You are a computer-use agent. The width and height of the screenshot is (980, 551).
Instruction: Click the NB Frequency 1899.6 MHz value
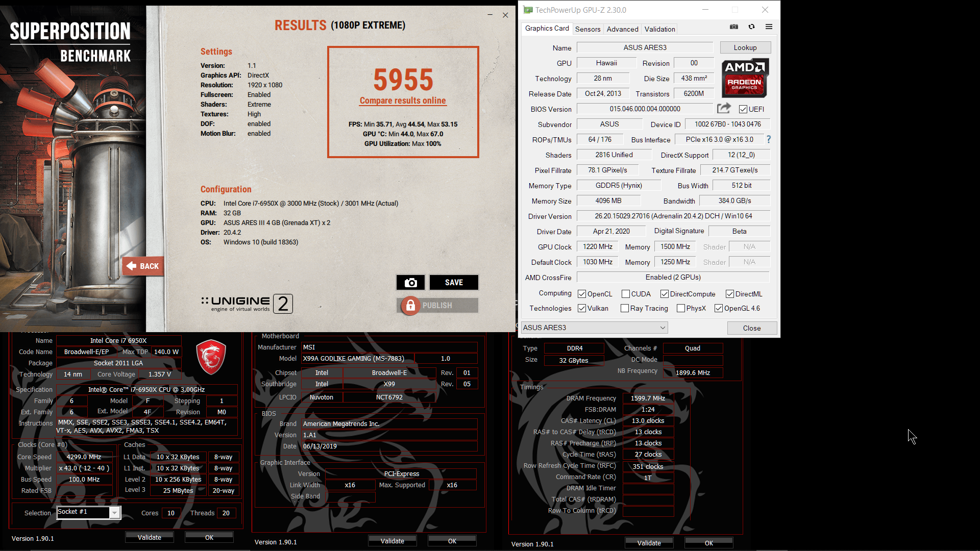coord(693,372)
